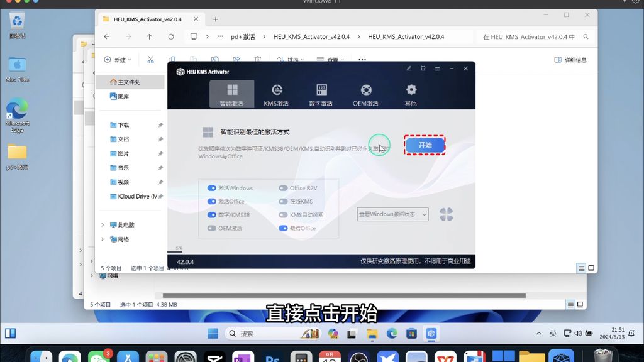Add a new Explorer tab
This screenshot has width=644, height=362.
coord(215,19)
